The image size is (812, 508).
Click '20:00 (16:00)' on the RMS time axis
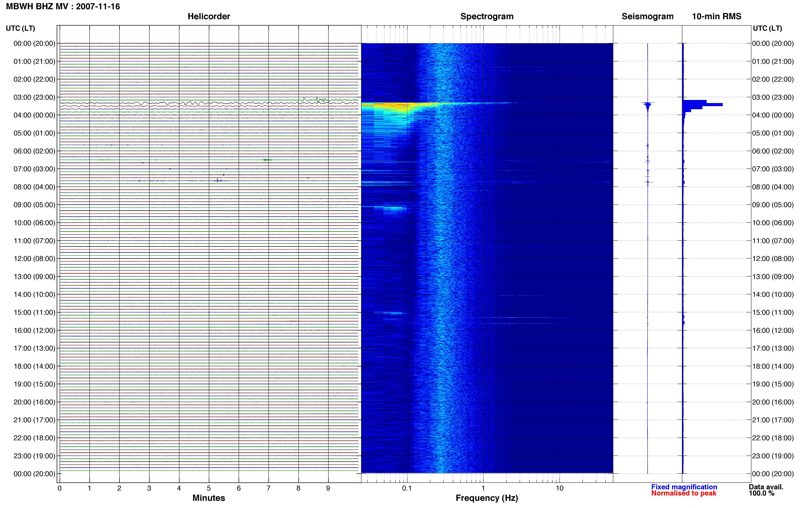click(x=773, y=402)
